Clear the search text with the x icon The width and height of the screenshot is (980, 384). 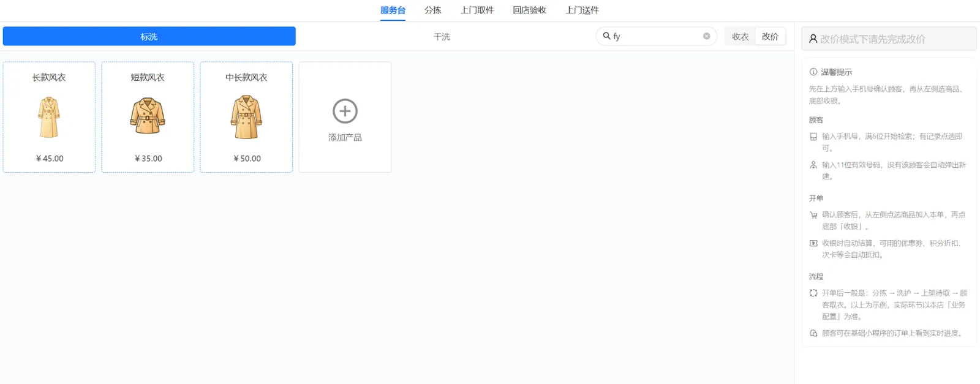pyautogui.click(x=706, y=36)
